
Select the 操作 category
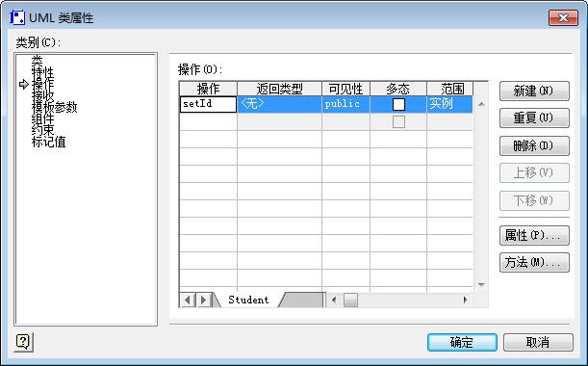[x=42, y=84]
